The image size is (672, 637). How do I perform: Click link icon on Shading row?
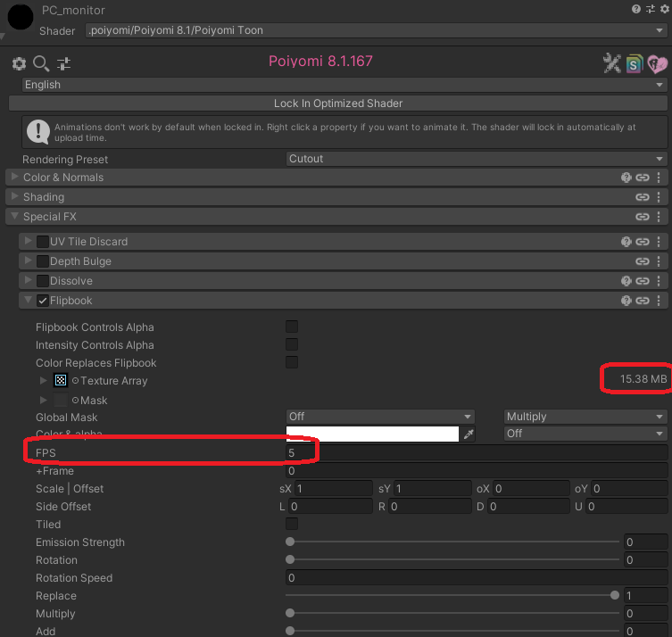tap(642, 197)
